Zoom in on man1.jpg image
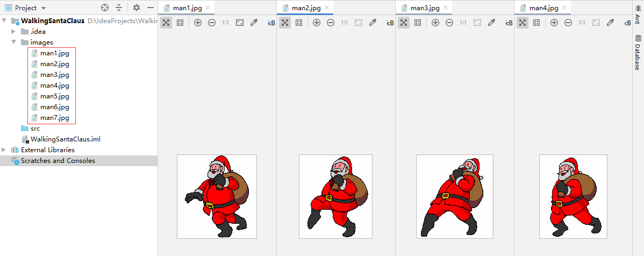This screenshot has width=644, height=256. click(197, 23)
